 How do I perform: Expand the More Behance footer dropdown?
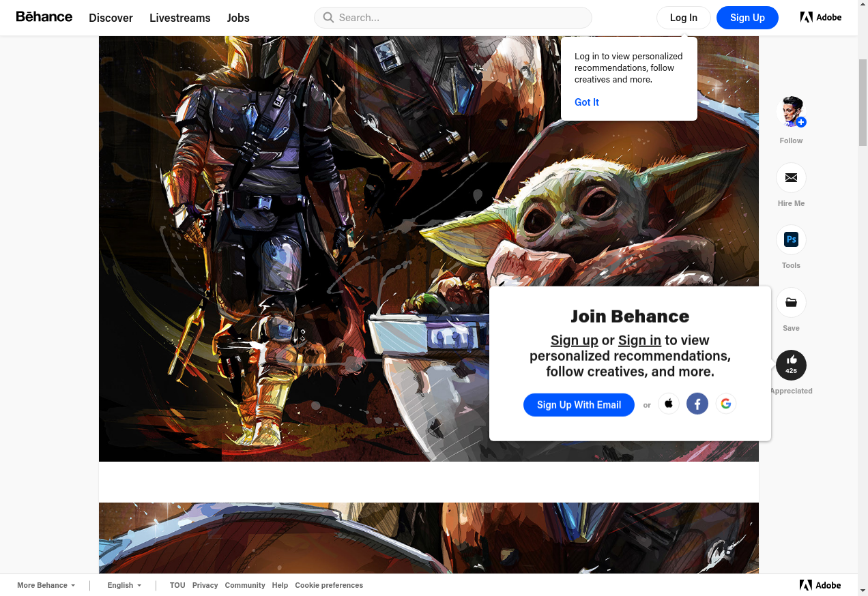(x=46, y=585)
